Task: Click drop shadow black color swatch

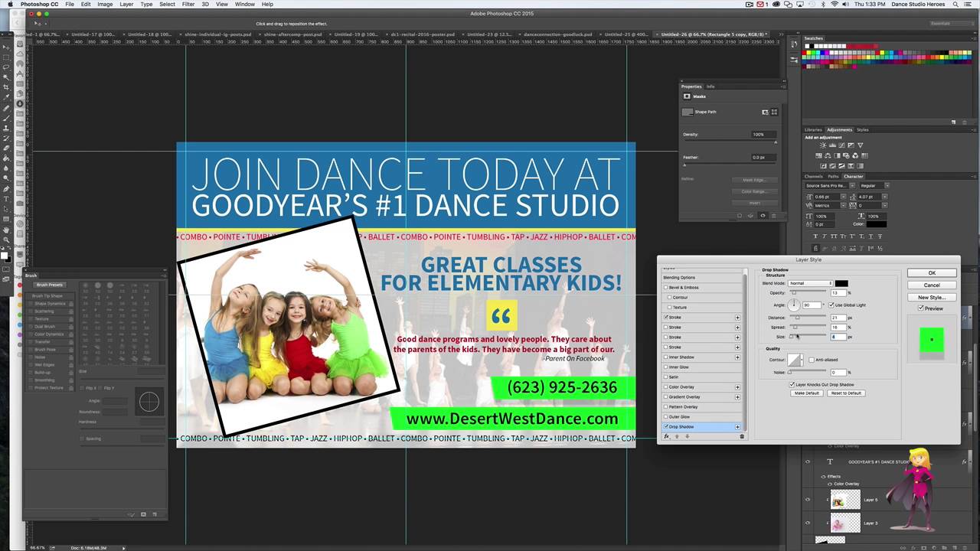Action: [x=841, y=283]
